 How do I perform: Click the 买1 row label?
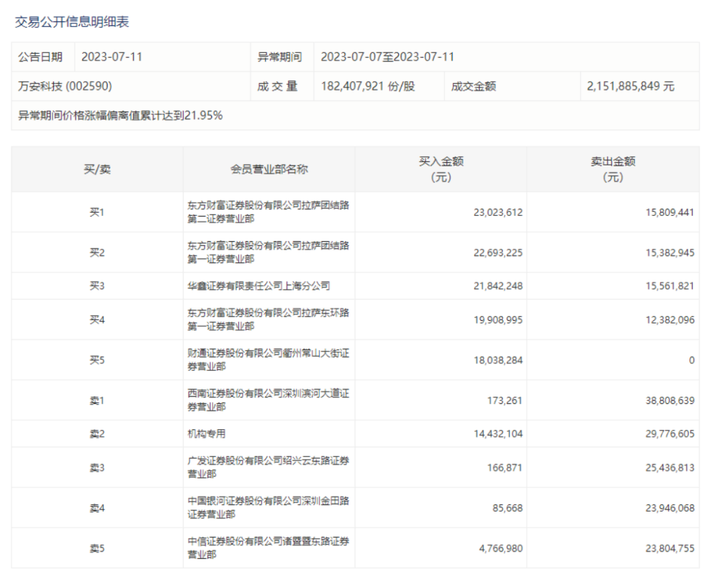pos(97,213)
